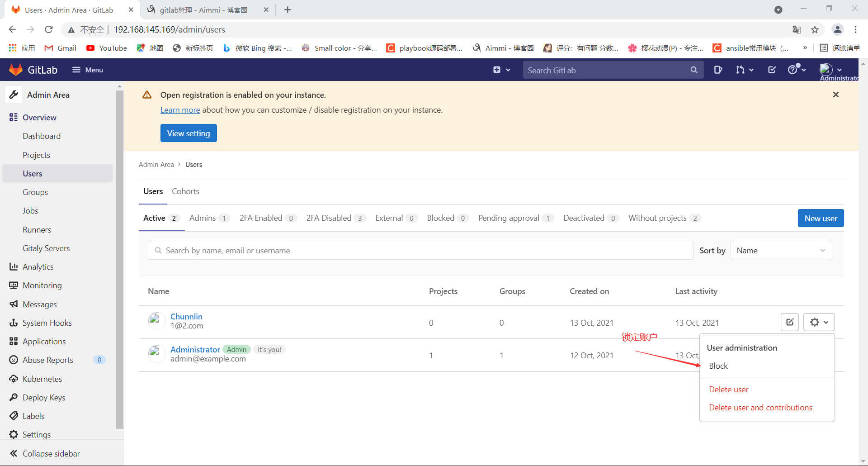Open the Sort by Name dropdown
This screenshot has width=868, height=466.
[x=781, y=251]
